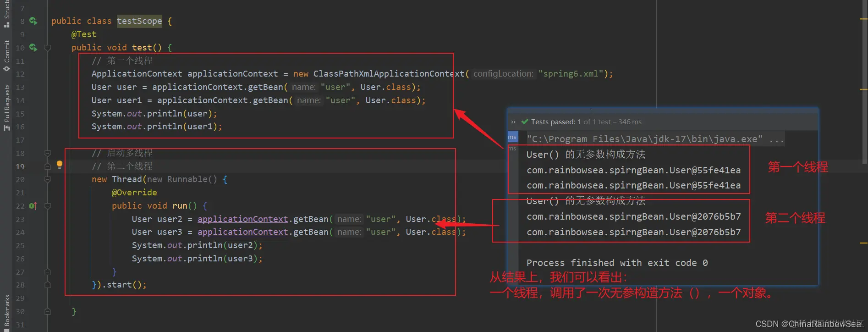Toggle the fold end marker on line 30

48,311
